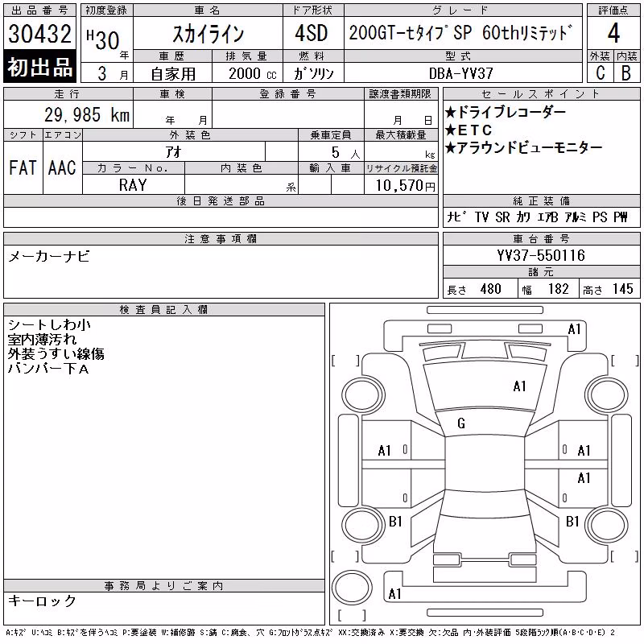Click the 初出品 black badge
The height and width of the screenshot is (644, 644).
coord(39,67)
